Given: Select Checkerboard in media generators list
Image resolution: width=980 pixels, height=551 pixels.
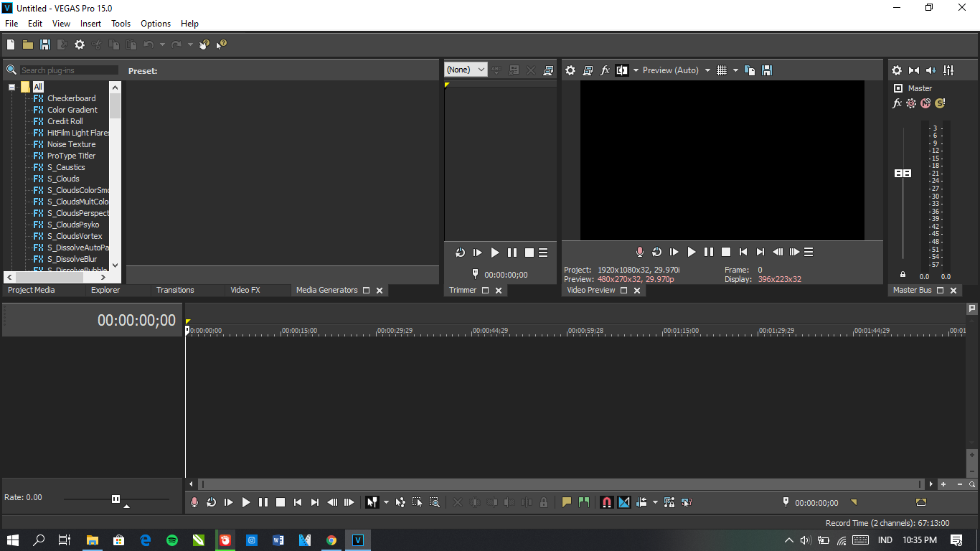Looking at the screenshot, I should click(x=71, y=98).
